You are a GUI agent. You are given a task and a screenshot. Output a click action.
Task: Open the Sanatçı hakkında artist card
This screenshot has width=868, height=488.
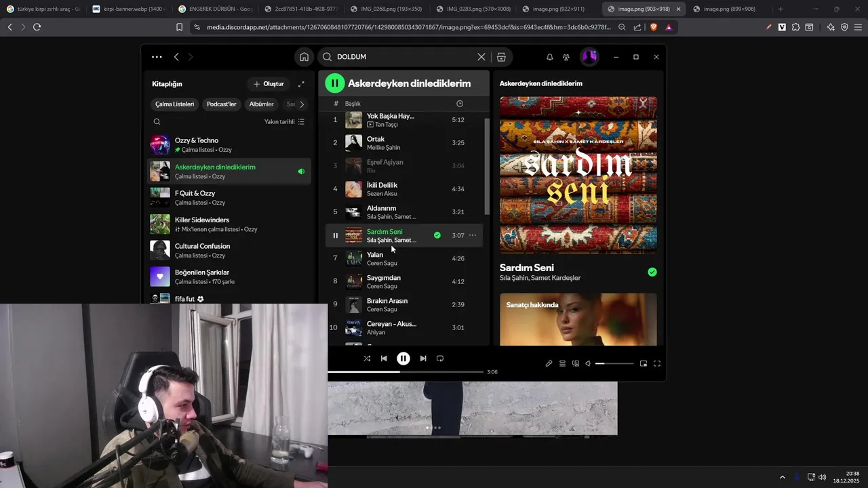578,319
